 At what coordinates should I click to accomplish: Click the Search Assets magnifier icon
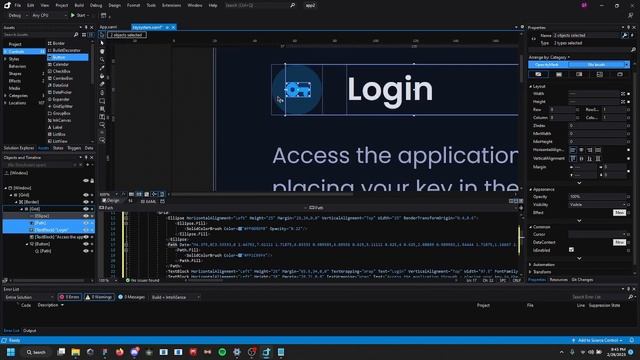[76, 35]
